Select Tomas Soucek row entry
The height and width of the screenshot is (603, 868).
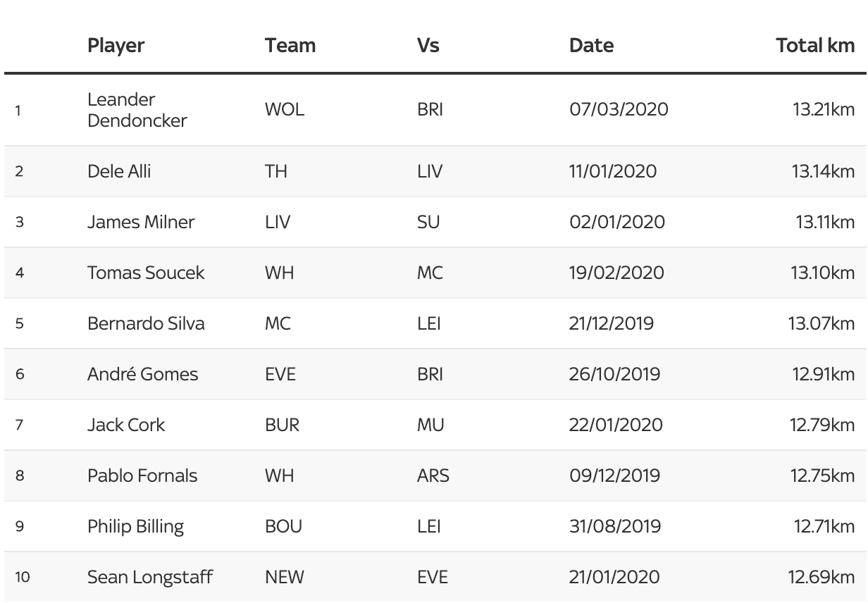pyautogui.click(x=146, y=273)
